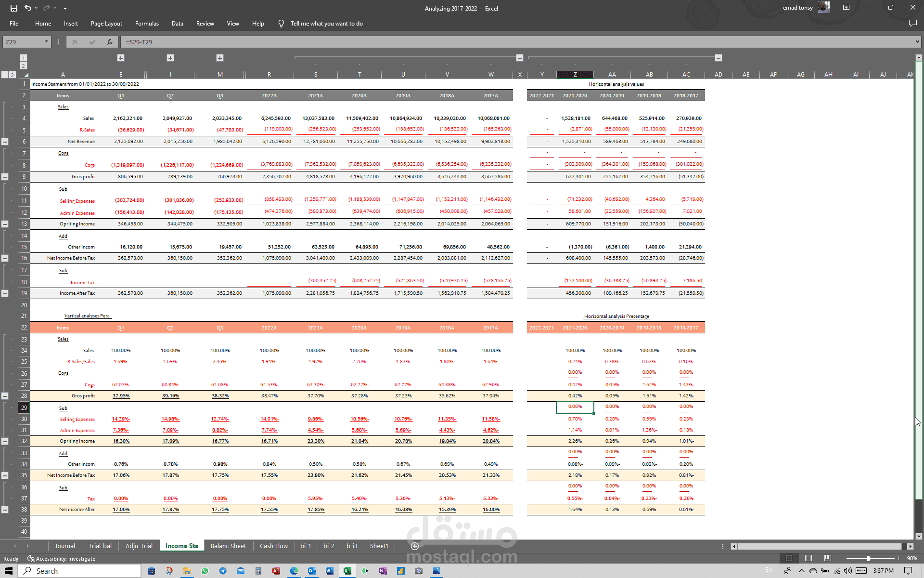Open the Insert Function fx button
Screen dimensions: 924x578
(110, 42)
